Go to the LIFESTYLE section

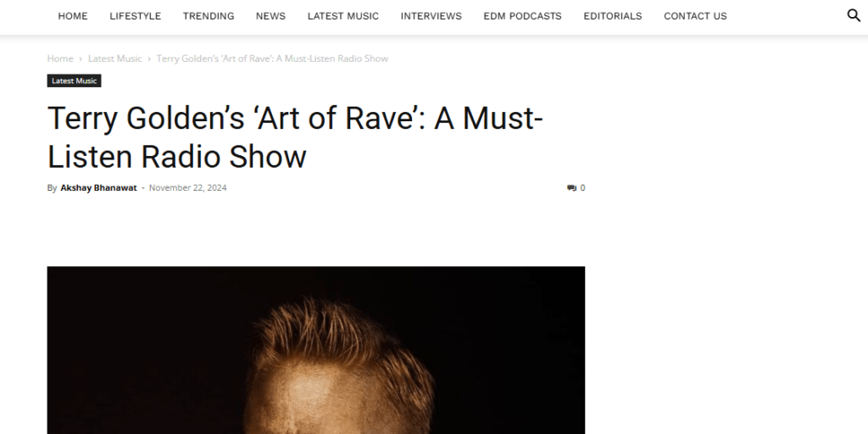[135, 16]
